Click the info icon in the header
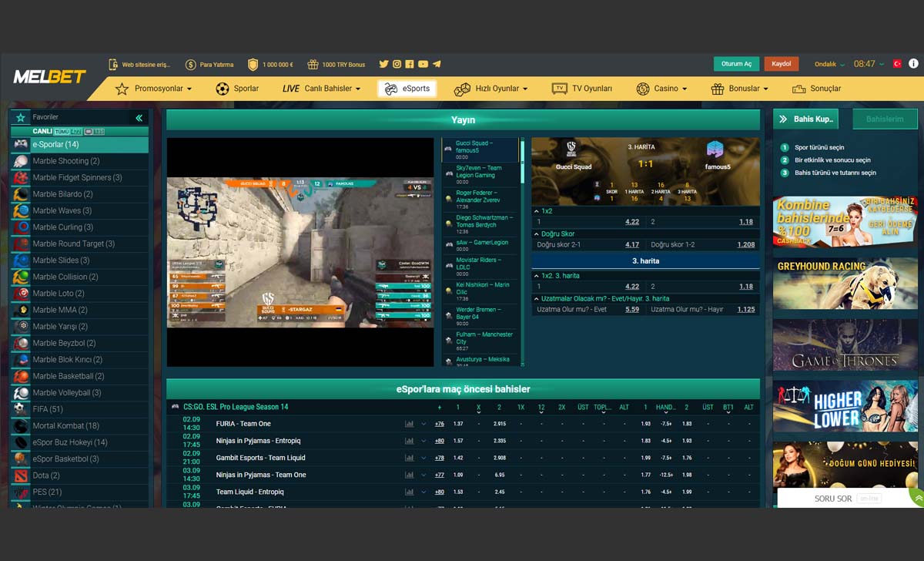The width and height of the screenshot is (924, 561). point(913,64)
